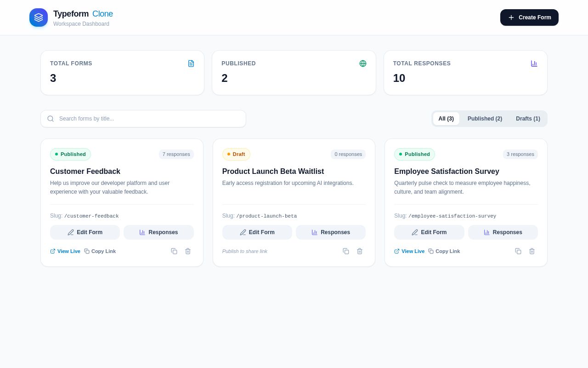
Task: Click the Typeform Clone layers logo icon
Action: pyautogui.click(x=39, y=17)
